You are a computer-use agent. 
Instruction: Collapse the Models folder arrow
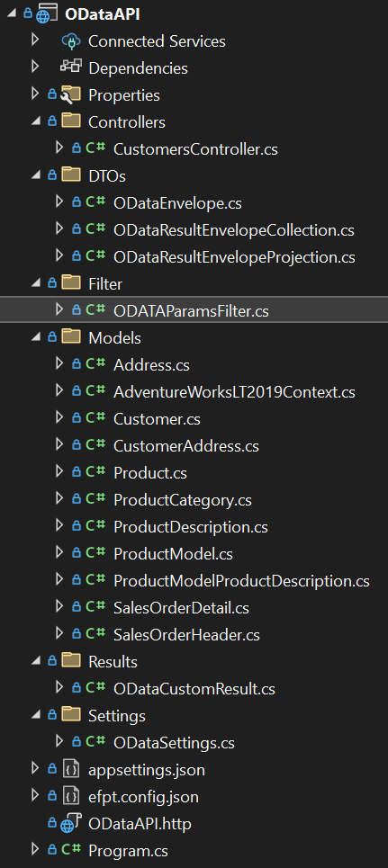37,338
